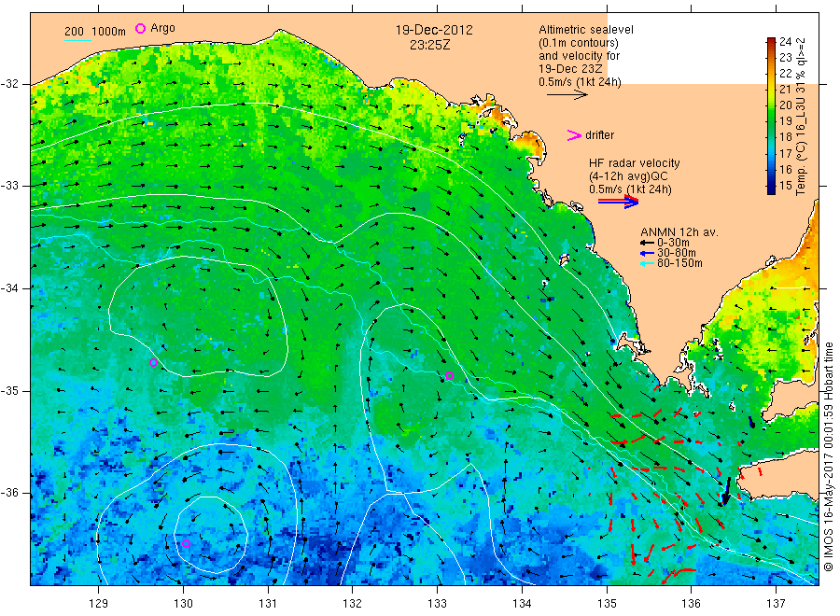
Task: Click the Argo float marker near 130E 36.5S
Action: pos(187,544)
